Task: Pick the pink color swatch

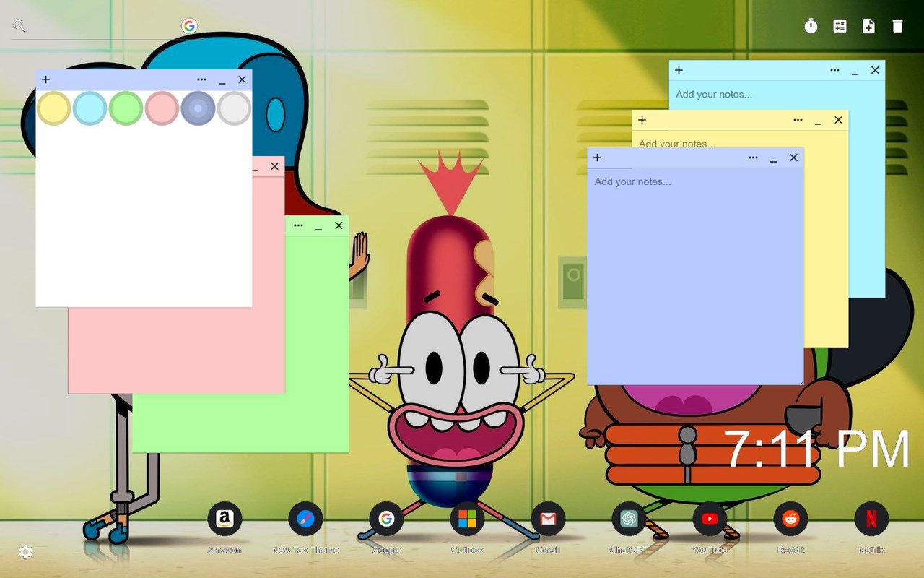Action: click(162, 108)
